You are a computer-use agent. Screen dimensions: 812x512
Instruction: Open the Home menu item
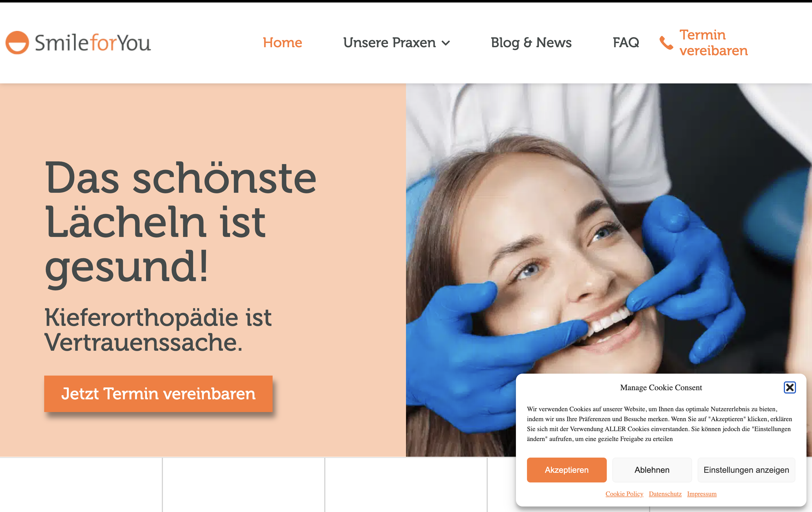282,43
